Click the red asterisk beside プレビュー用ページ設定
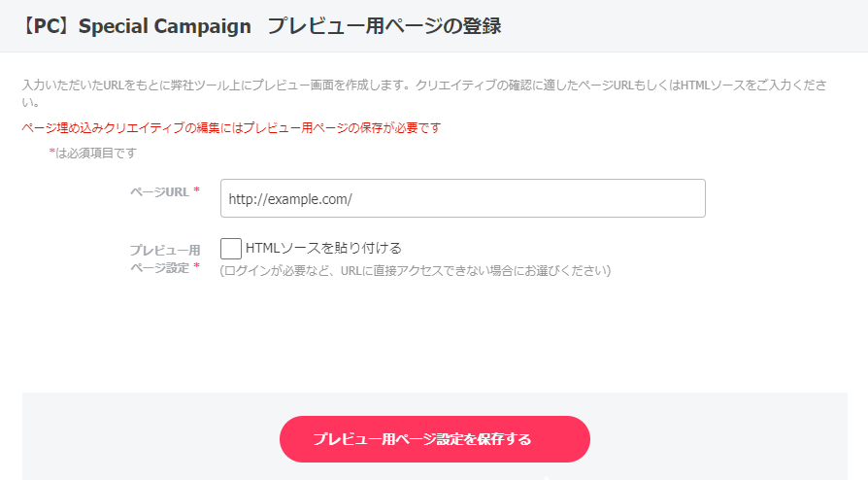Screen dimensions: 868x480 [197, 266]
